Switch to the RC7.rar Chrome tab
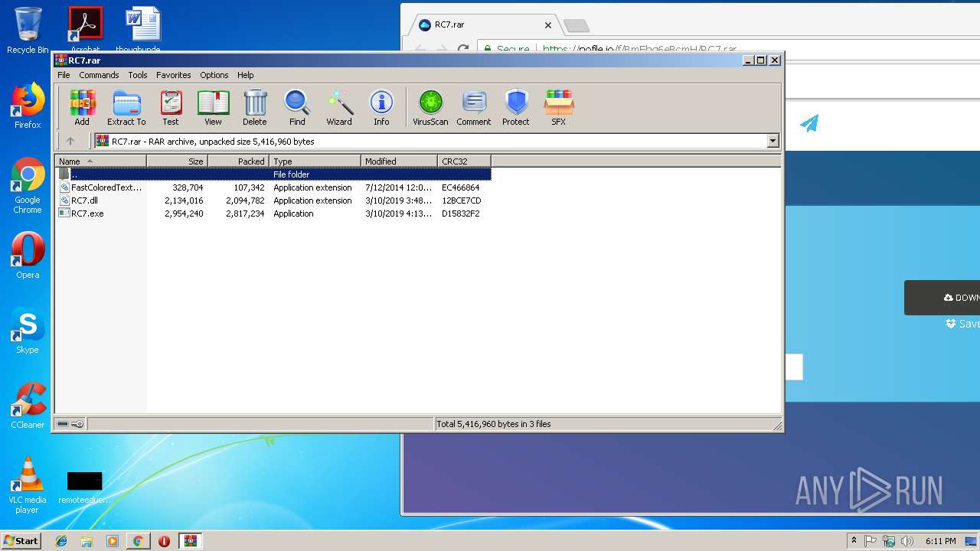Screen dimensions: 980x551 pos(482,25)
